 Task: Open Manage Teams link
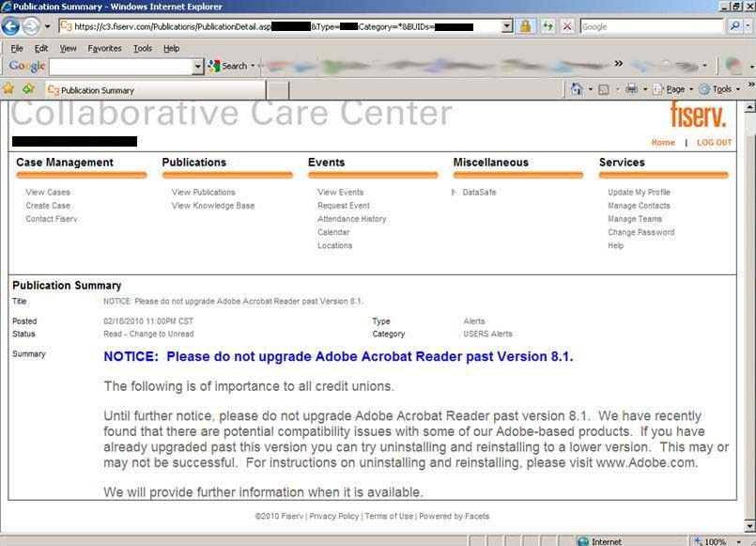pos(635,219)
